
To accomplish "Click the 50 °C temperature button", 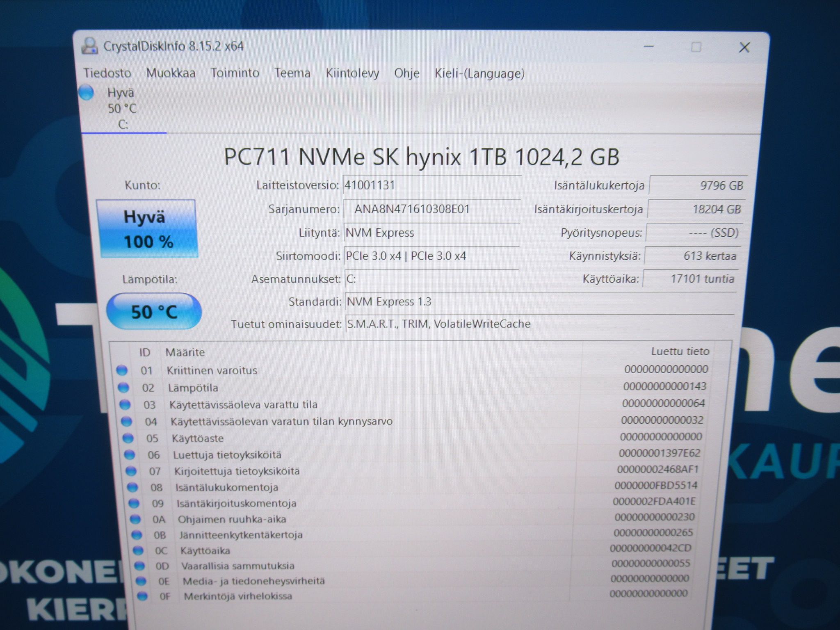I will click(154, 311).
